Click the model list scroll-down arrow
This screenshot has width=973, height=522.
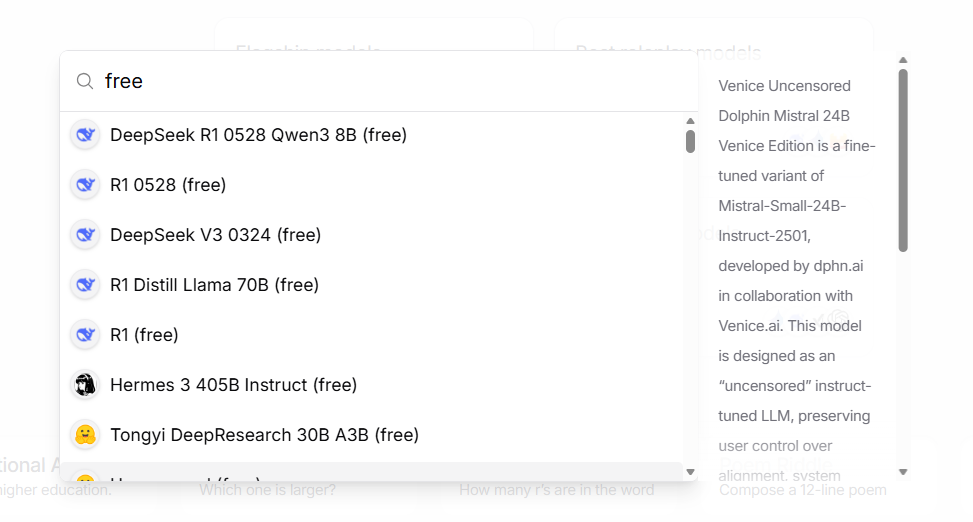[x=690, y=471]
